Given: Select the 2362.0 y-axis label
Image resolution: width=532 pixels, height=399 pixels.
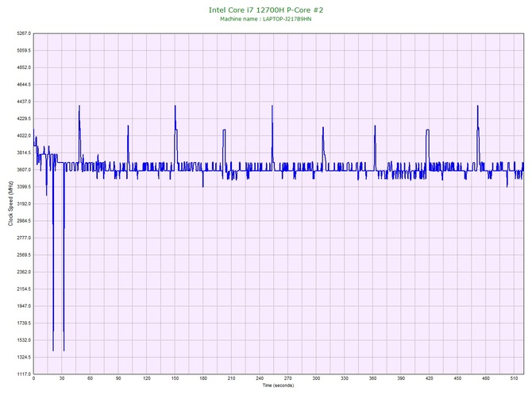Looking at the screenshot, I should 24,272.
